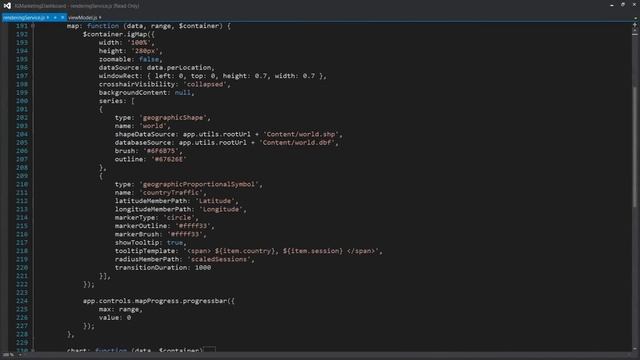Screen dimensions: 640x360
Task: Click the outline '#67626E' color value
Action: tap(169, 159)
